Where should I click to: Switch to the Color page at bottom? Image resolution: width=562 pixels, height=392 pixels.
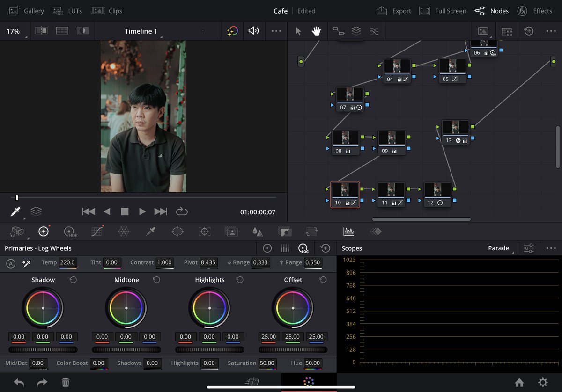[x=309, y=382]
